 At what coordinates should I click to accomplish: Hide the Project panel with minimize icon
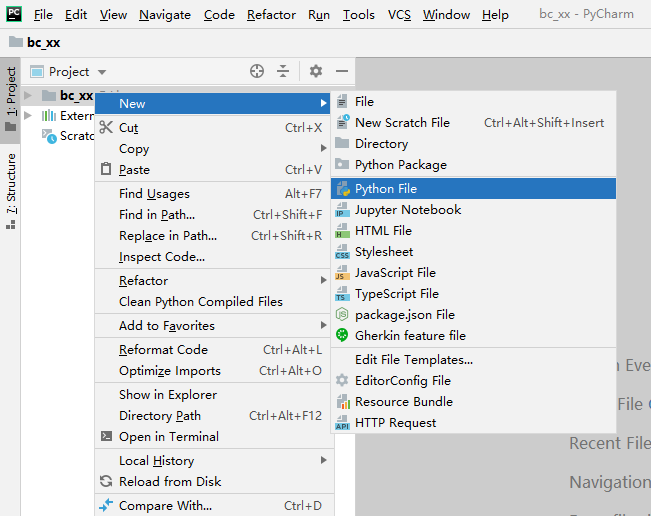coord(342,71)
